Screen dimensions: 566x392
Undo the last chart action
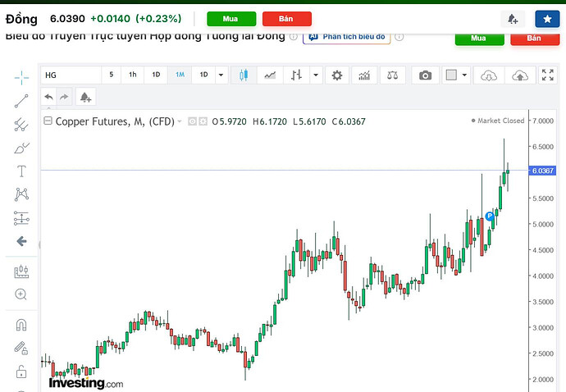click(48, 97)
